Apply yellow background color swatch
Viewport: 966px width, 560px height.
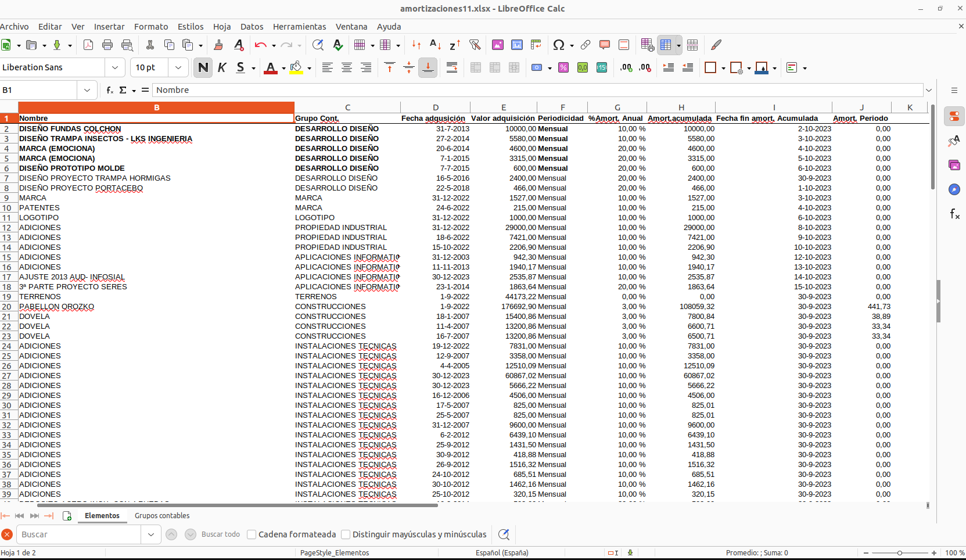pos(296,68)
